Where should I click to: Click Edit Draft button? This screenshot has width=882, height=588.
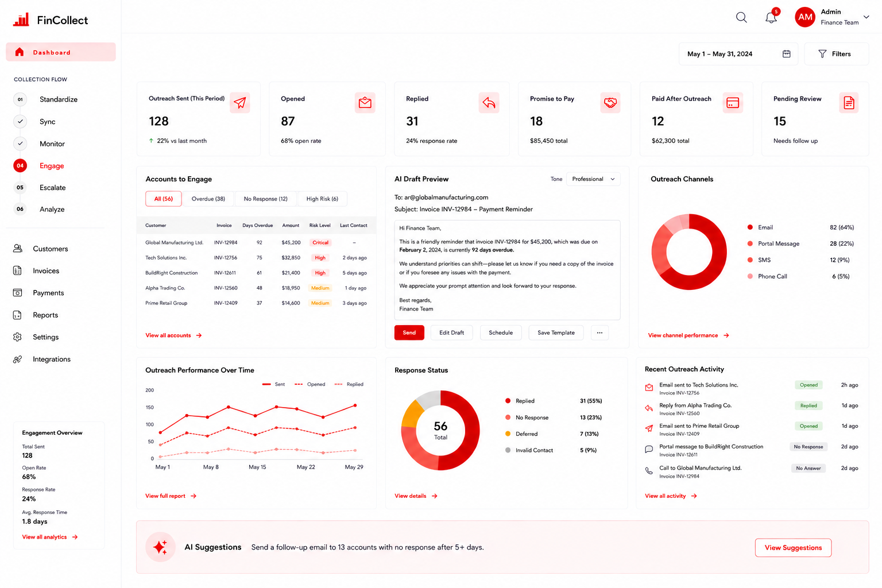point(451,332)
